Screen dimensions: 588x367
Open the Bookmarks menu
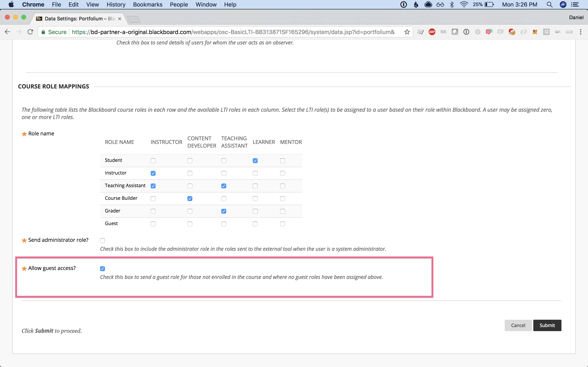tap(147, 5)
